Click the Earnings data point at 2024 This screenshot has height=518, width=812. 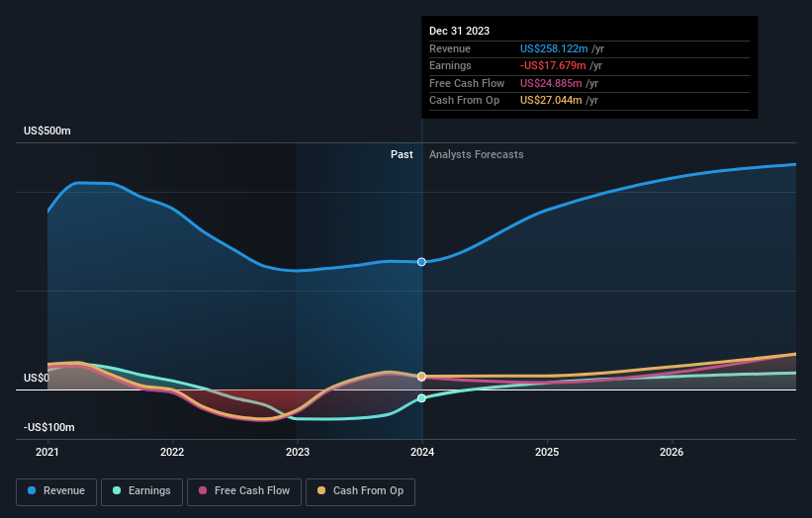point(421,398)
